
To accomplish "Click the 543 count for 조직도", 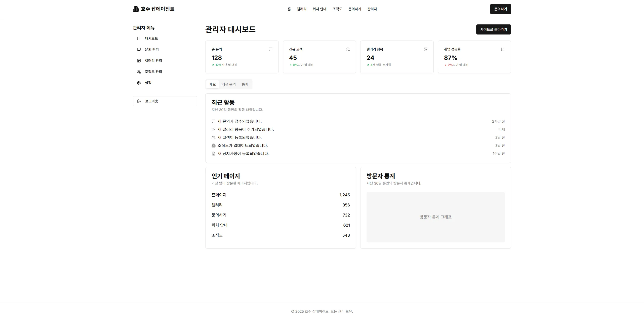I will [346, 235].
